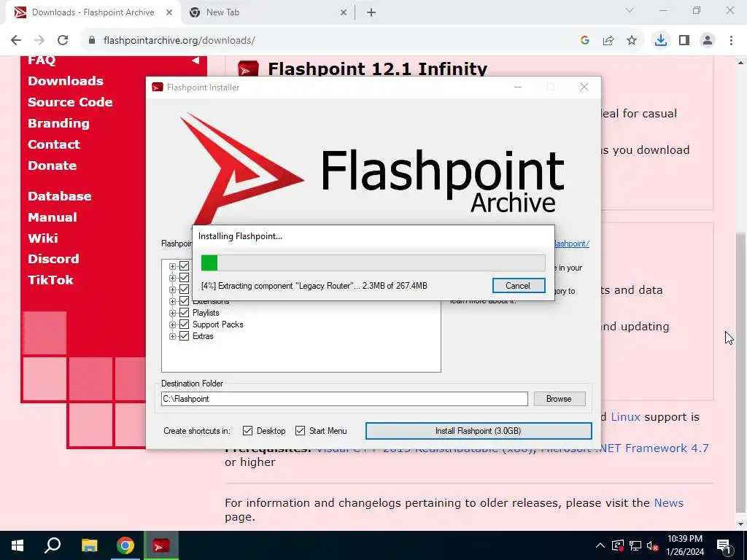Uncheck the Playlists component checkbox

(x=184, y=313)
